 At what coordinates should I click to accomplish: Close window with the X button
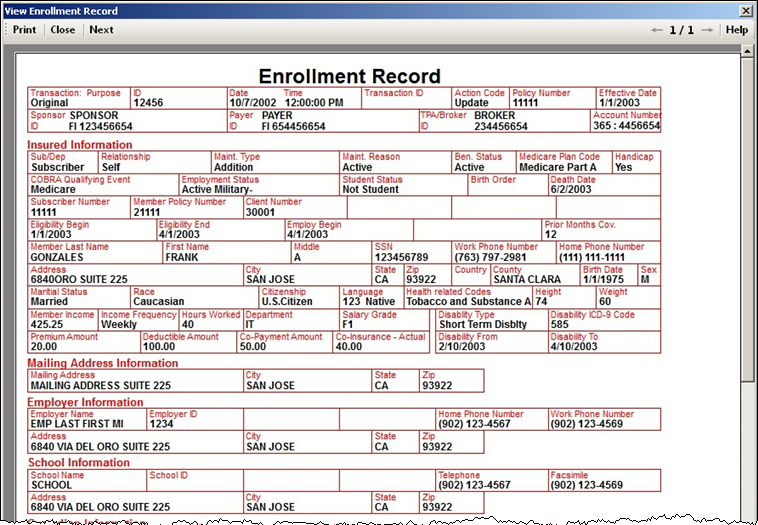pos(745,11)
